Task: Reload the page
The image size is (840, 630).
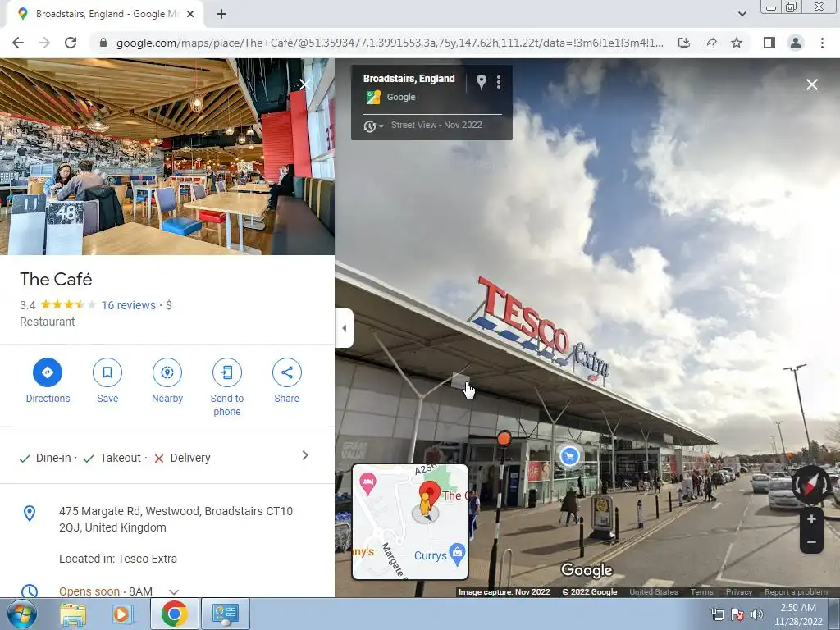Action: [x=71, y=43]
